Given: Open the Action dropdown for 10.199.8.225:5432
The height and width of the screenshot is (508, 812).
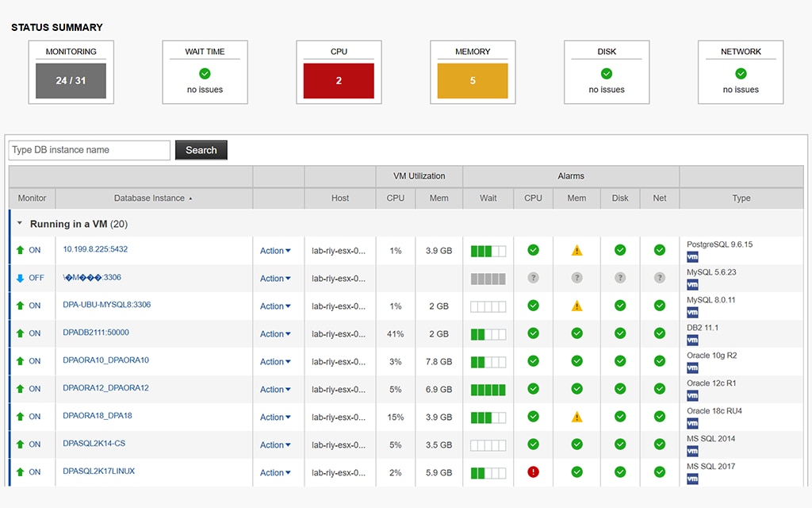Looking at the screenshot, I should [275, 250].
